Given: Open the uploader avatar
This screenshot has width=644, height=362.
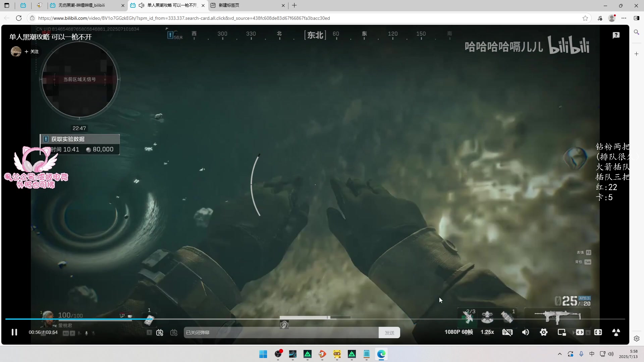Looking at the screenshot, I should pyautogui.click(x=16, y=51).
